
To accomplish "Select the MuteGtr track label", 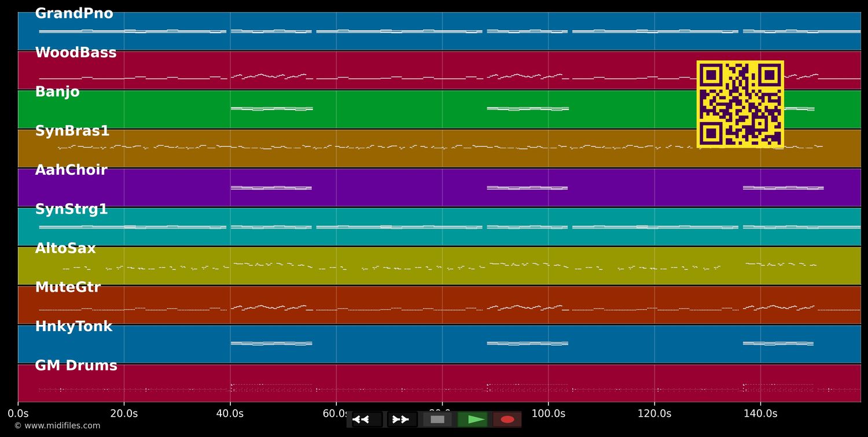I will point(68,288).
